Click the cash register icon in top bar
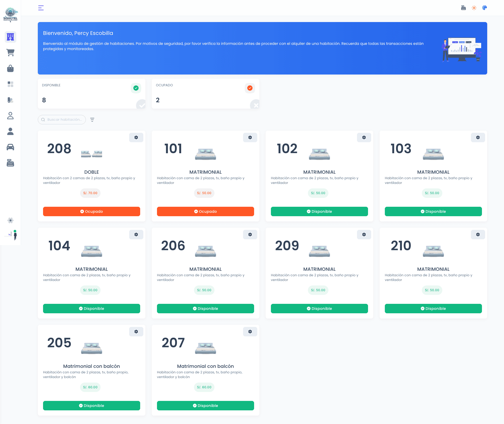The image size is (504, 424). click(463, 8)
